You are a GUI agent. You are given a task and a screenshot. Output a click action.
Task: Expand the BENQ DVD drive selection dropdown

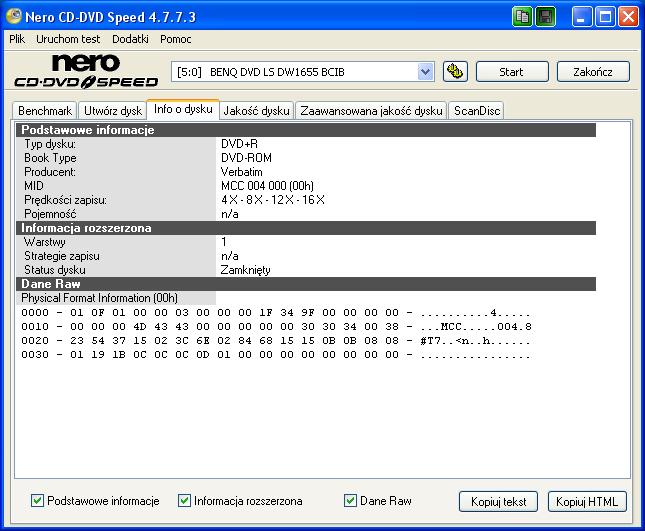[x=425, y=72]
